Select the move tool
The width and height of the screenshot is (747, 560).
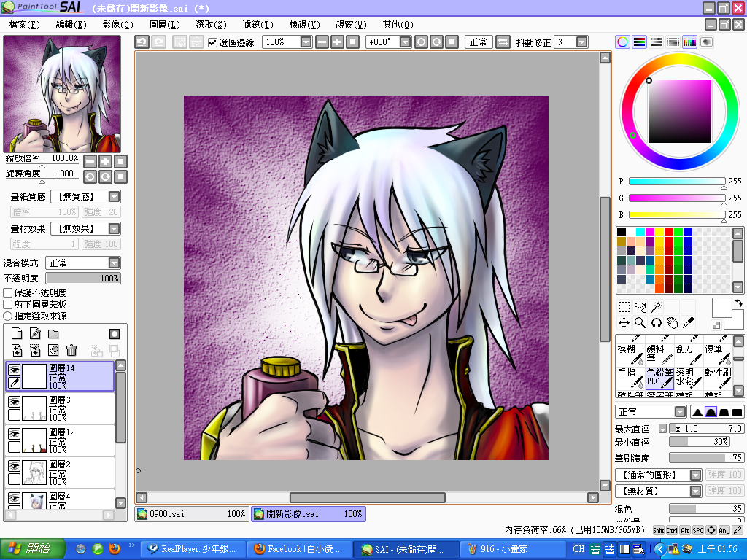click(x=624, y=323)
